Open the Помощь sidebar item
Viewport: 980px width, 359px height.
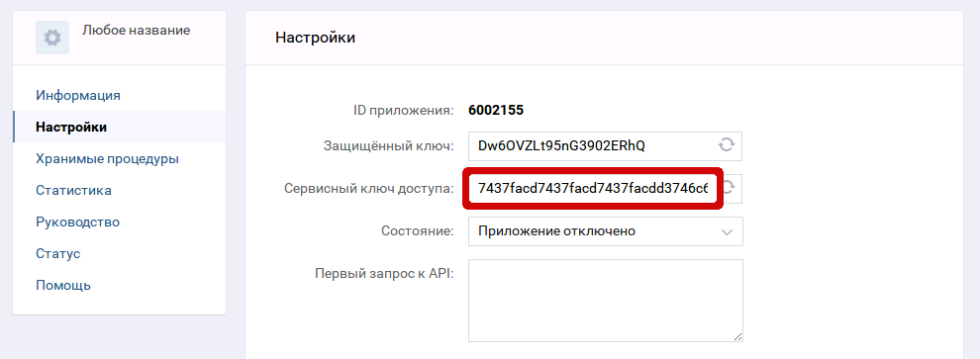coord(63,286)
